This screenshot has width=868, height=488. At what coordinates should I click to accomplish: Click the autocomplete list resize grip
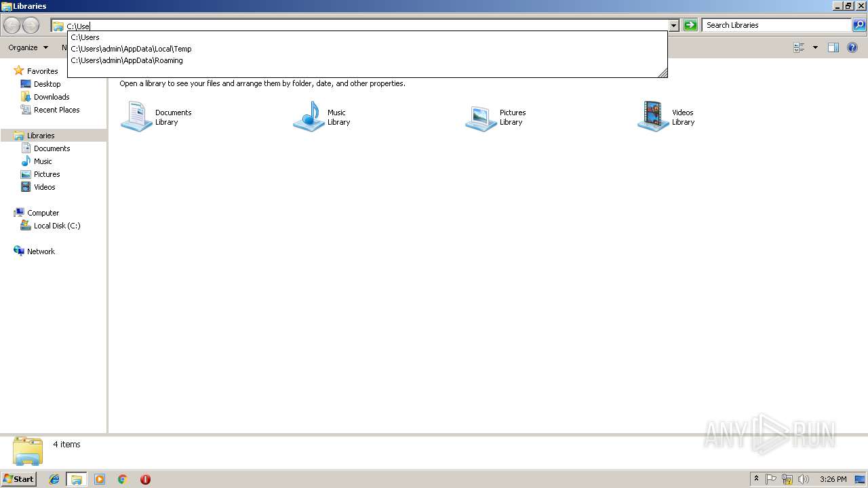[x=663, y=73]
